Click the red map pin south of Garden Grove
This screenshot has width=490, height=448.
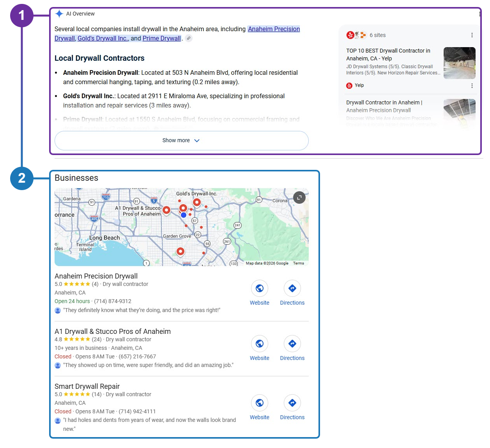pos(180,252)
